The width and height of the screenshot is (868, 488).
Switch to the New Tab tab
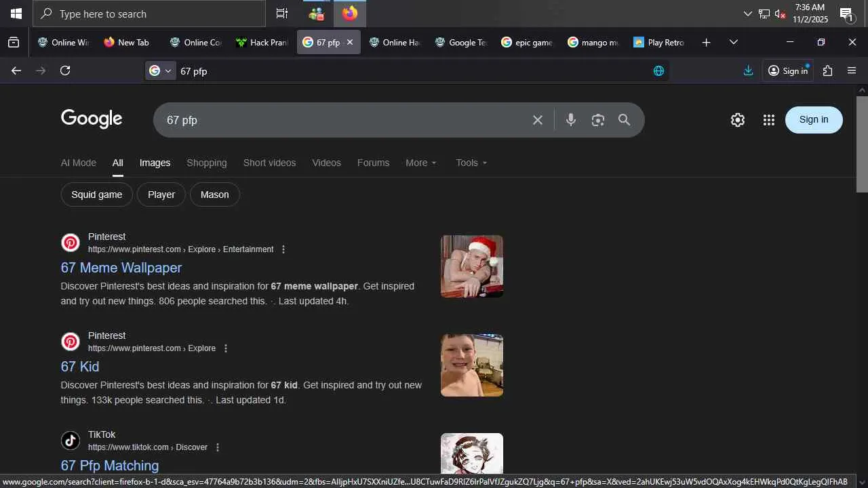(127, 42)
